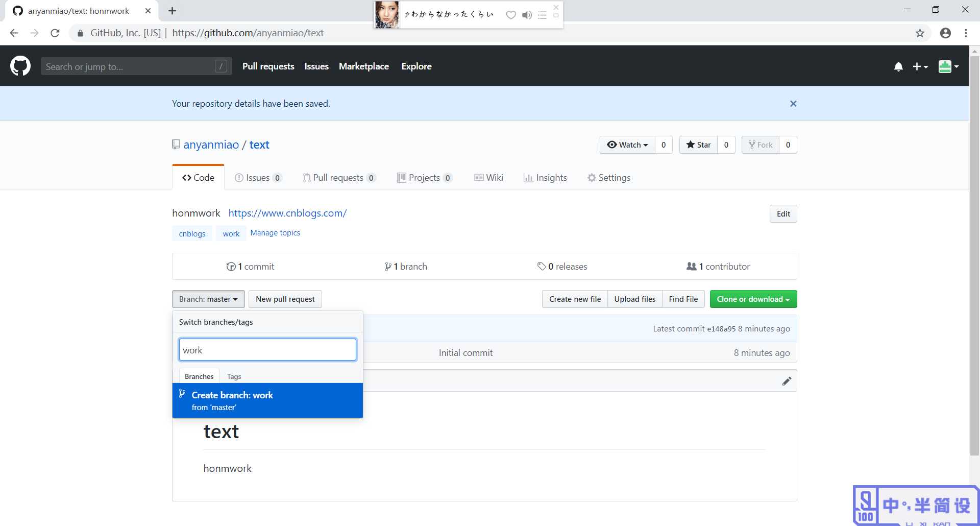This screenshot has width=980, height=526.
Task: Click the GitHub octocat logo
Action: pos(20,66)
